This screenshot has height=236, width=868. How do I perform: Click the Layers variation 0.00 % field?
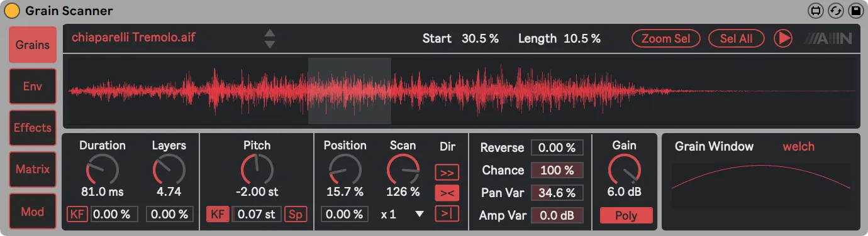coord(170,214)
